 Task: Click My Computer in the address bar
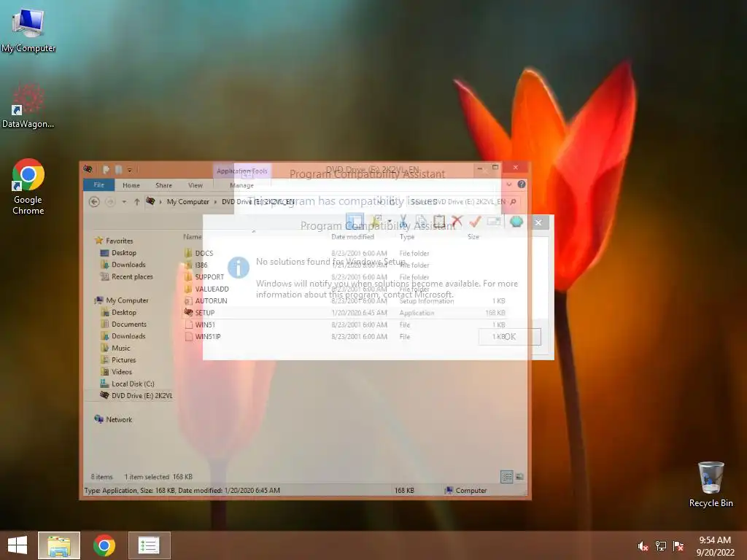click(187, 202)
